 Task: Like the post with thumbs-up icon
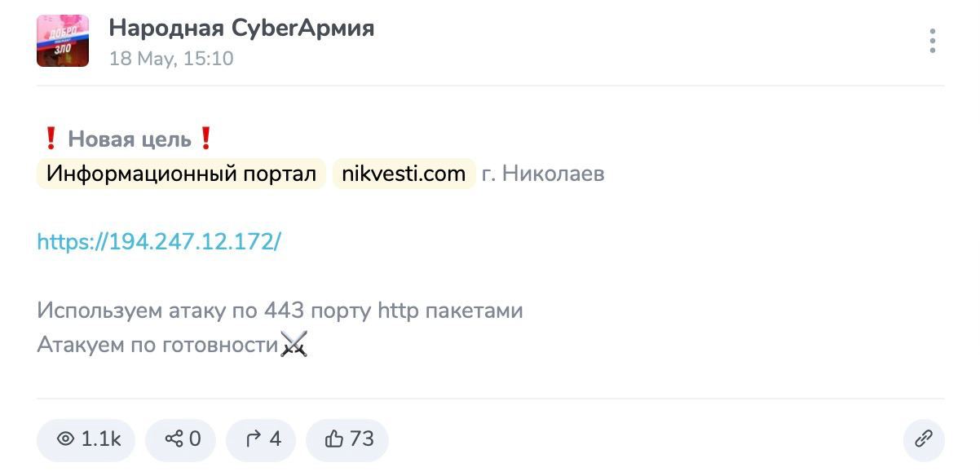pyautogui.click(x=333, y=439)
